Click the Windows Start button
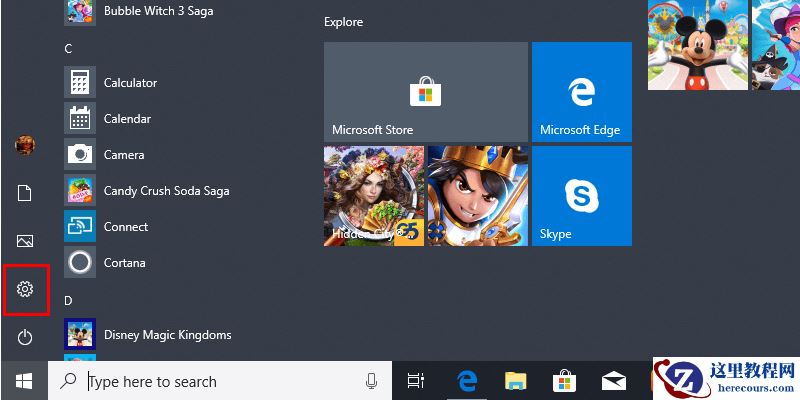Viewport: 800px width, 400px height. (24, 381)
